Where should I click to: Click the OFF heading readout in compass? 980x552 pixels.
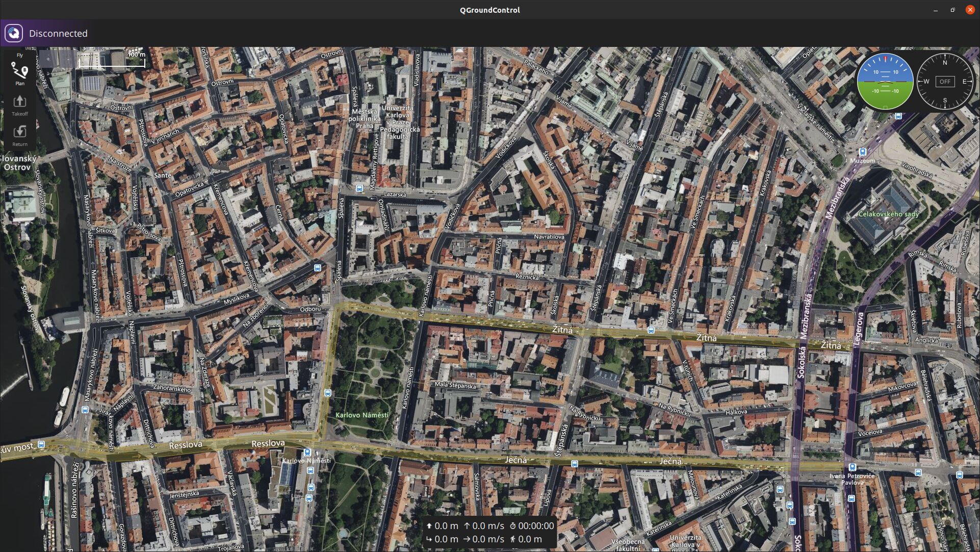click(945, 82)
